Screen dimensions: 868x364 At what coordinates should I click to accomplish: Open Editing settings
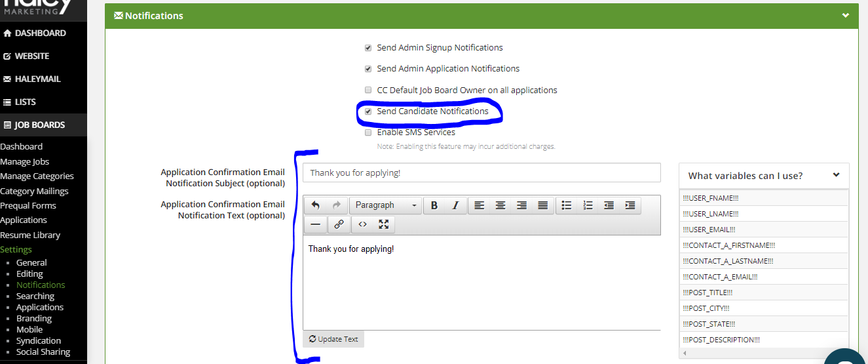pyautogui.click(x=29, y=273)
